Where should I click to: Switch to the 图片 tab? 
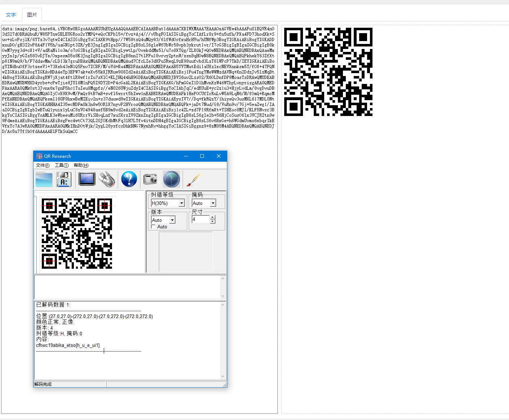32,15
